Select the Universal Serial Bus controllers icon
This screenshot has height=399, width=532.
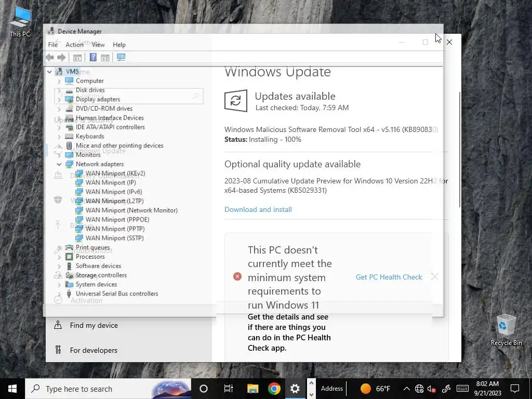point(69,294)
